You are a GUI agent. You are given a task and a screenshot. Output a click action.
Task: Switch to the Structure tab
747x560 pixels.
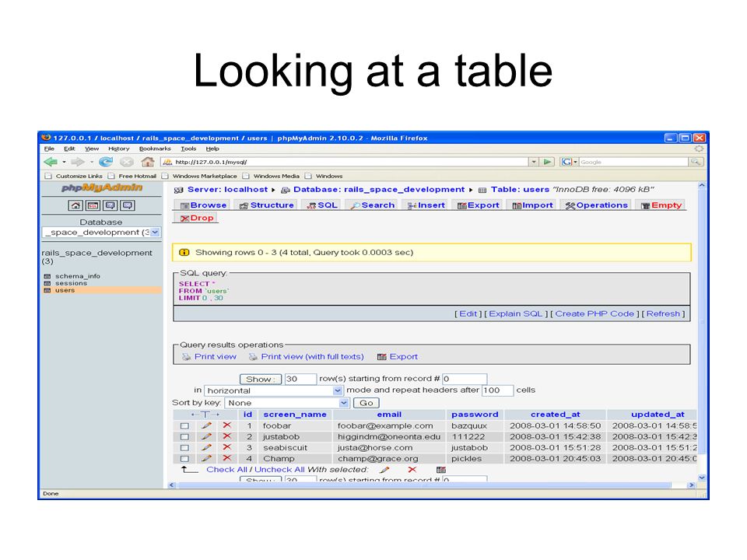pyautogui.click(x=267, y=205)
